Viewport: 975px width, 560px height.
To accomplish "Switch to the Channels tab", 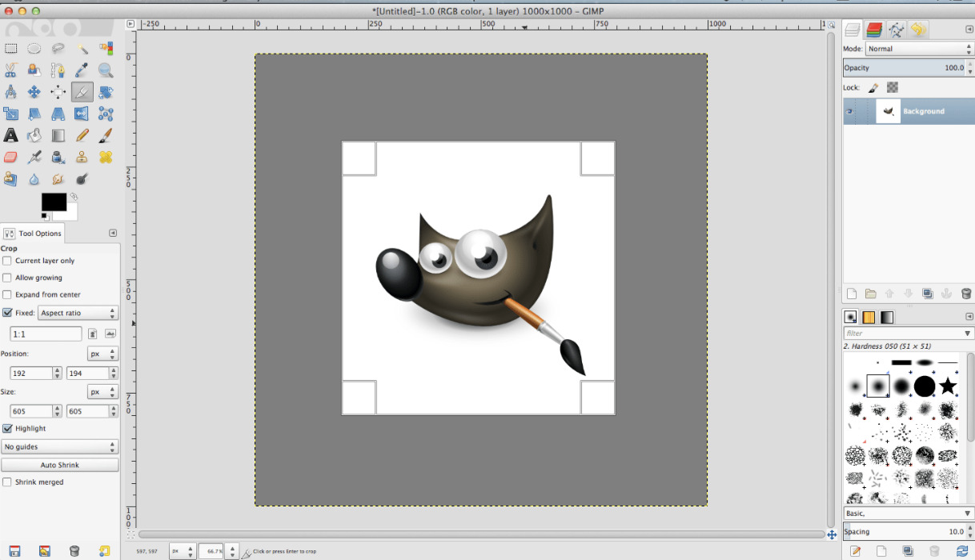I will [x=874, y=30].
